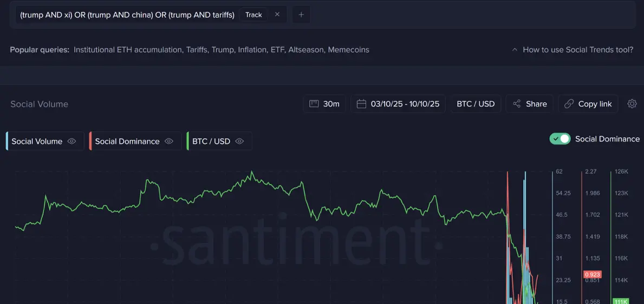Hide Social Dominance metric with eye icon

click(x=169, y=141)
